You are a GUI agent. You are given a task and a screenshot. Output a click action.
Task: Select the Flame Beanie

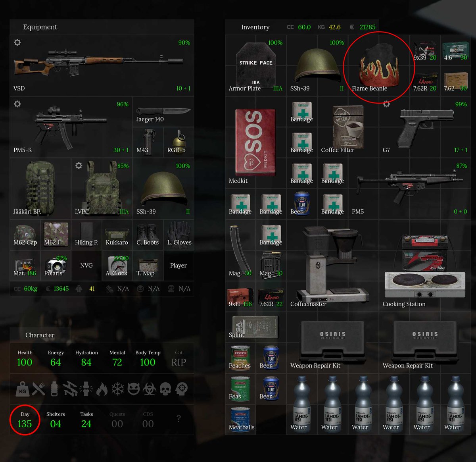coord(379,65)
